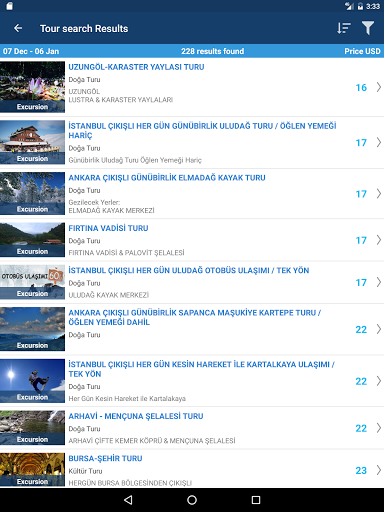Open Ankara Sapanca Maşukiye Kartepe tour title
Viewport: 384px width, 512px height.
coord(195,317)
